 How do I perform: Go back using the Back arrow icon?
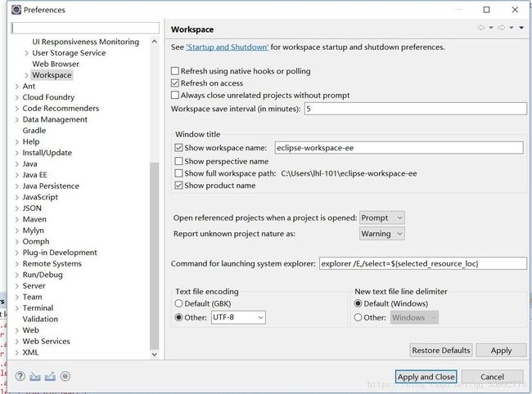481,28
